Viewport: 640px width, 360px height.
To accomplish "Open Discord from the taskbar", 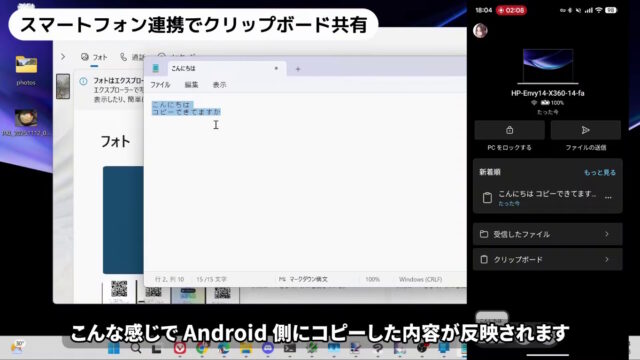I will (268, 348).
